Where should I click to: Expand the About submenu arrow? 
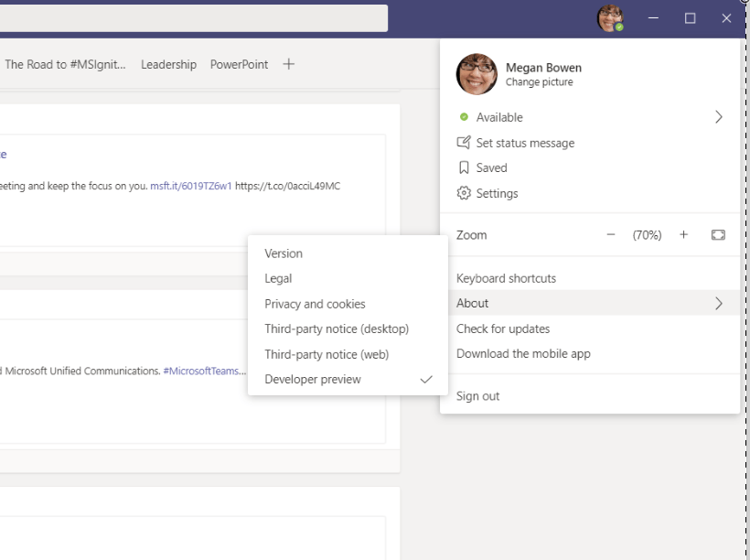719,304
